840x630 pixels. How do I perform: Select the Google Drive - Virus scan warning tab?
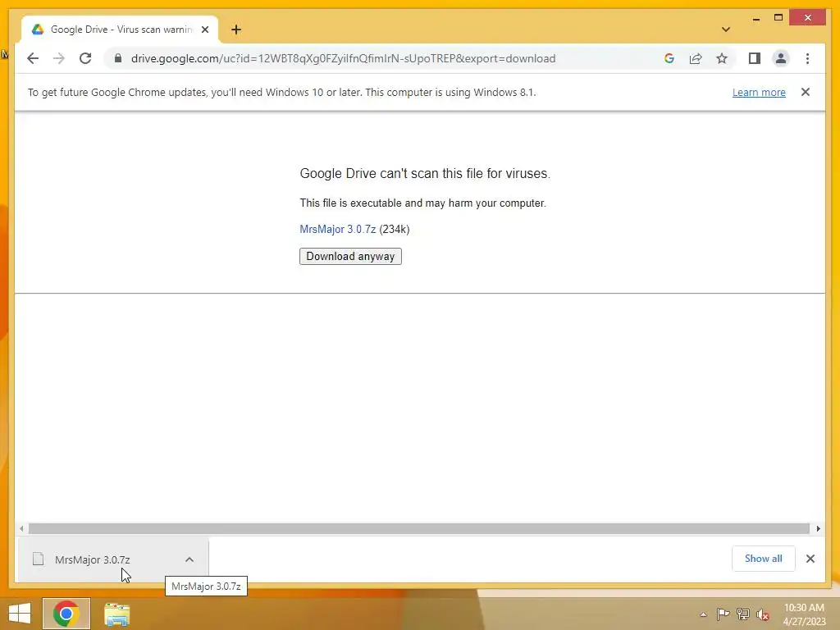121,30
